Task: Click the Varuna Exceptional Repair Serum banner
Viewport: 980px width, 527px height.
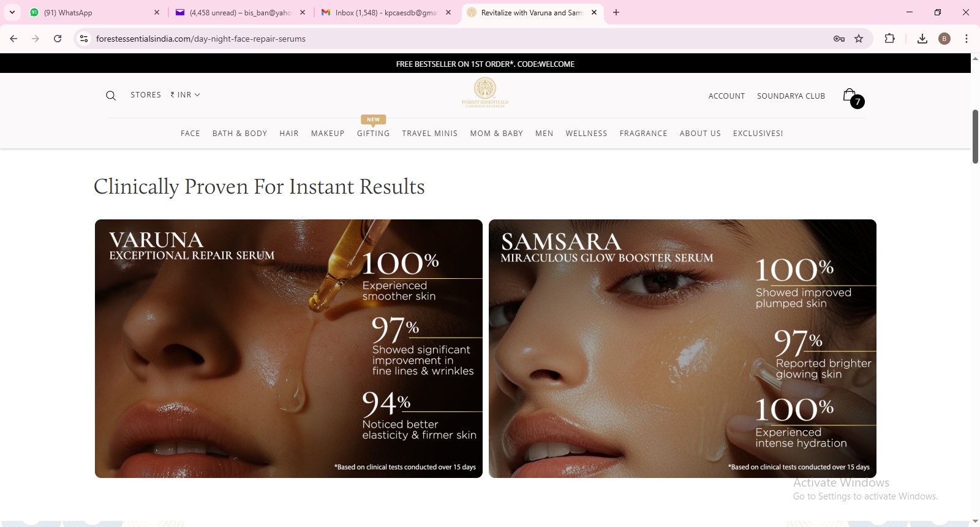Action: (288, 349)
